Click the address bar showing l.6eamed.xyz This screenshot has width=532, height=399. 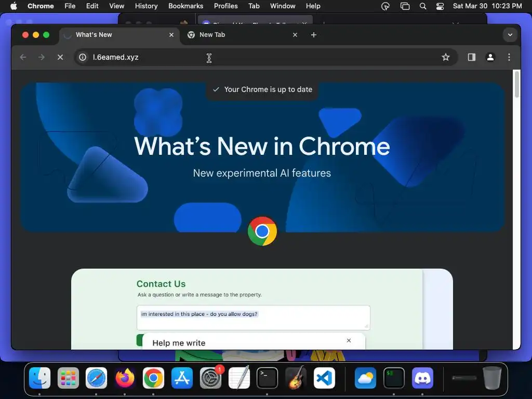[x=266, y=57]
